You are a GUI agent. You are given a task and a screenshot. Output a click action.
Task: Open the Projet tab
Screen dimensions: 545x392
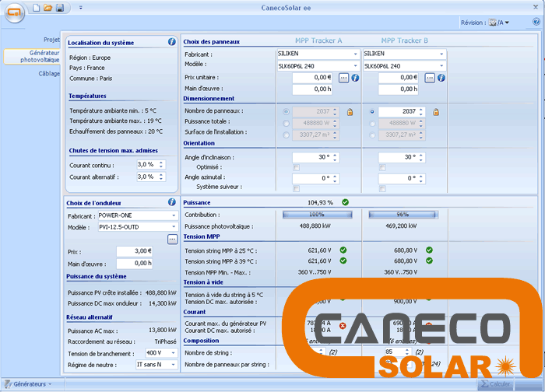[51, 40]
